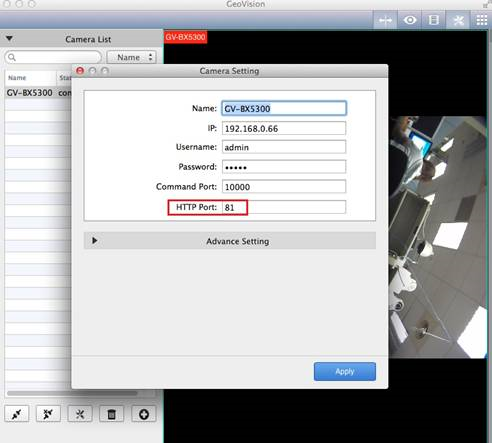Open the film strip playback icon
The height and width of the screenshot is (443, 492).
[434, 20]
